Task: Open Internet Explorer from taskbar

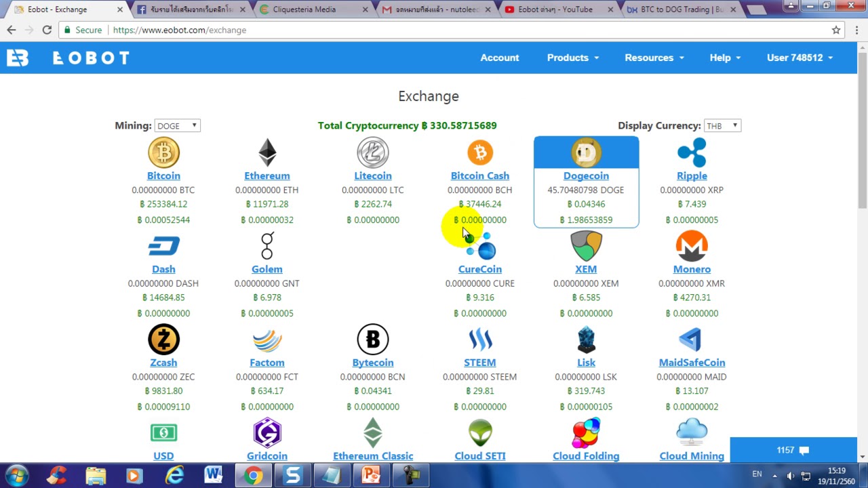Action: 175,476
